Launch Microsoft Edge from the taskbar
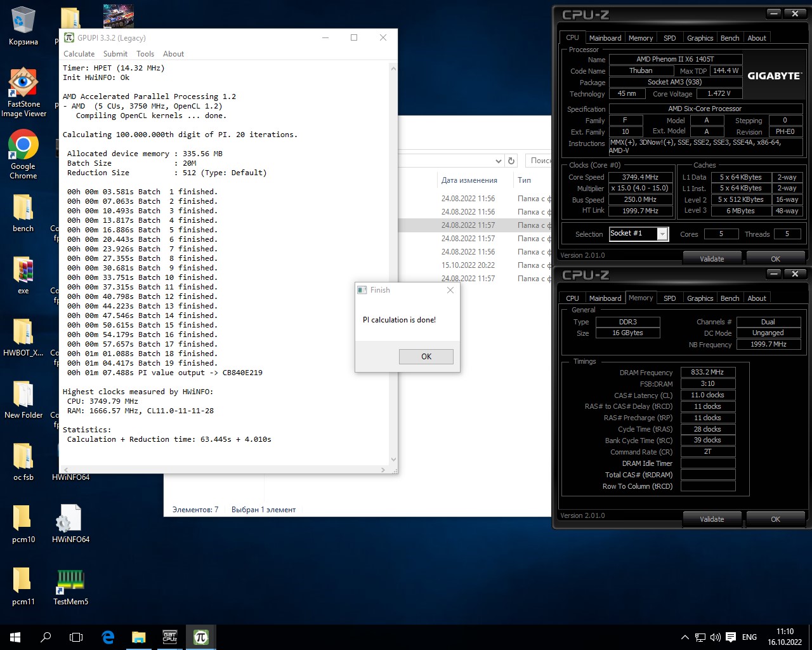Viewport: 812px width, 650px height. [108, 637]
